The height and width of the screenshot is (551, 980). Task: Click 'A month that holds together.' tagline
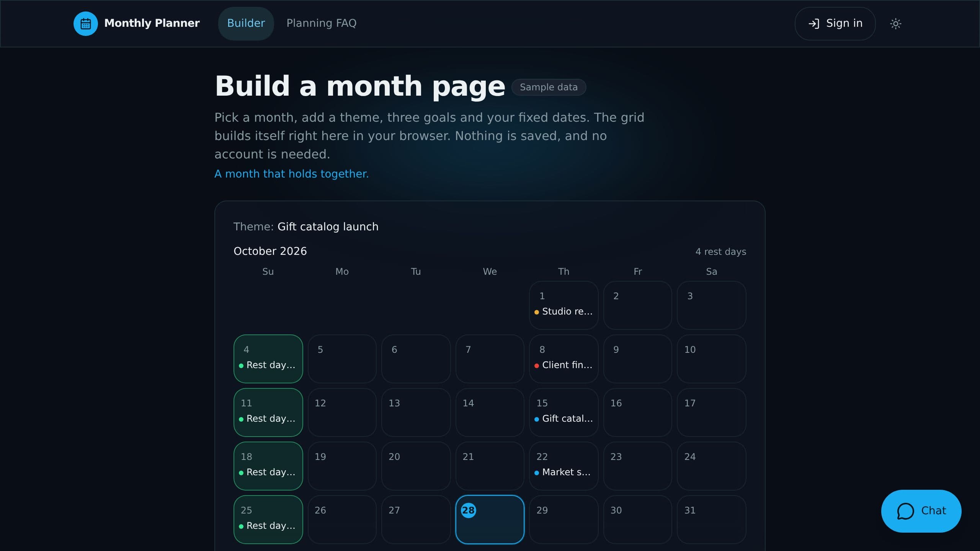tap(291, 174)
